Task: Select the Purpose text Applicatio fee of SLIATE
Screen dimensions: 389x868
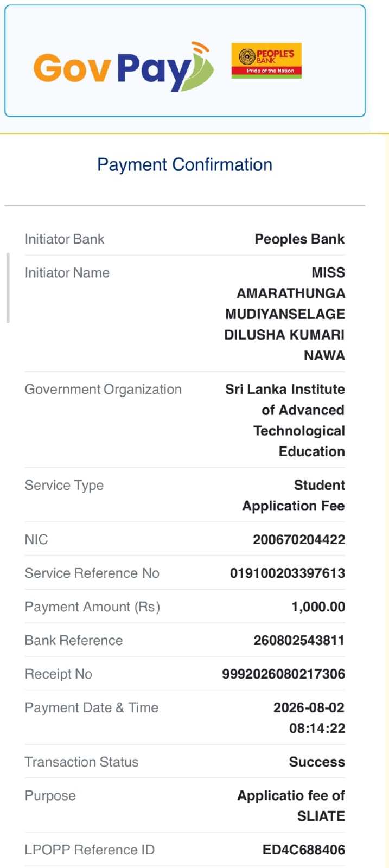Action: [x=291, y=806]
